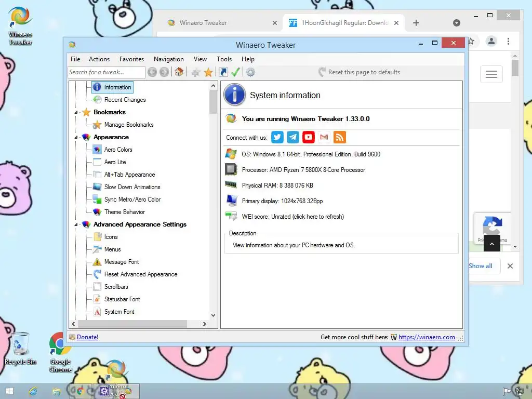Screen dimensions: 532x399
Task: Open the Gmail connect icon
Action: pyautogui.click(x=324, y=137)
